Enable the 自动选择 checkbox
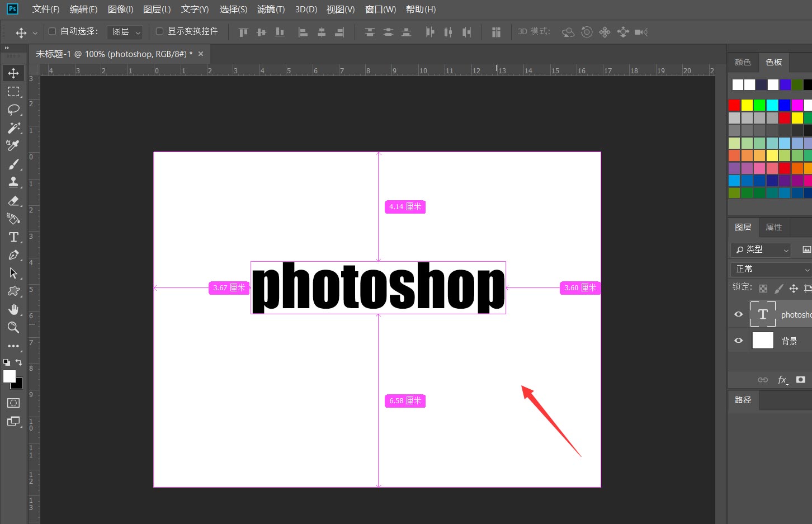Screen dimensions: 812x524 53,31
